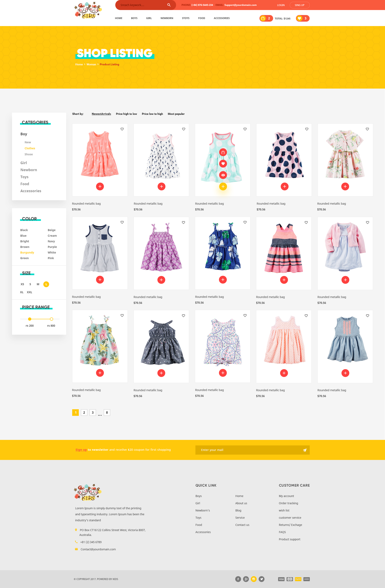Click quick view eye icon on polka-dot dress

click(223, 175)
